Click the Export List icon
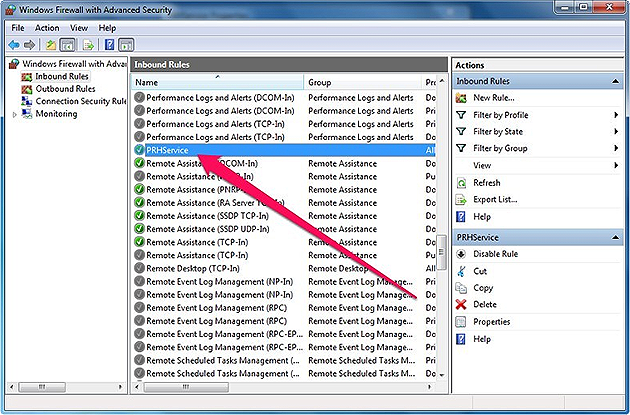 pos(461,200)
